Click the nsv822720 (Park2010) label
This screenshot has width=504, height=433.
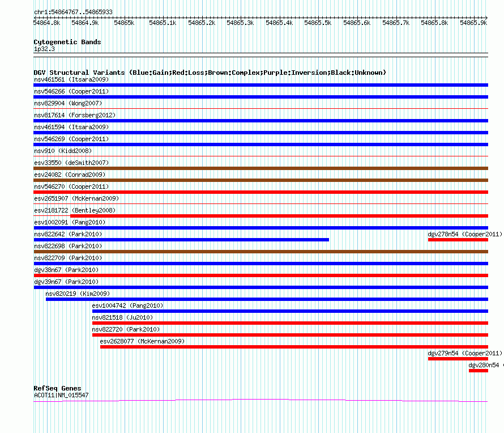point(126,329)
